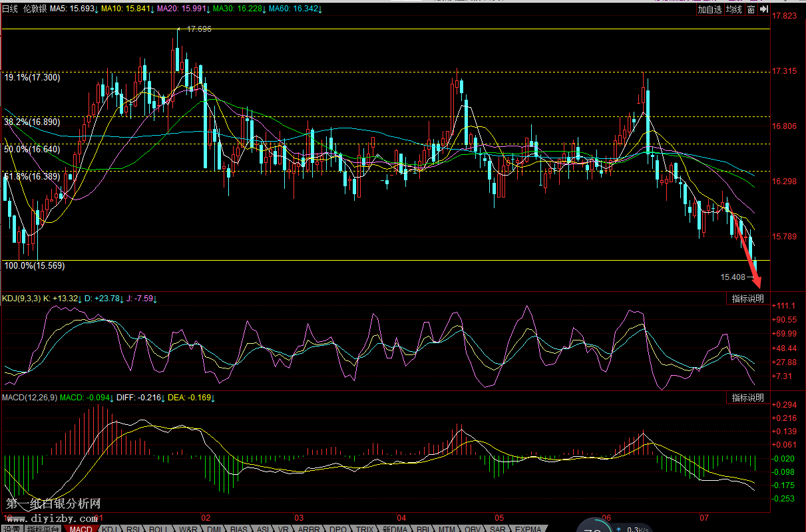Select the SAR indicator tab

pos(497,529)
